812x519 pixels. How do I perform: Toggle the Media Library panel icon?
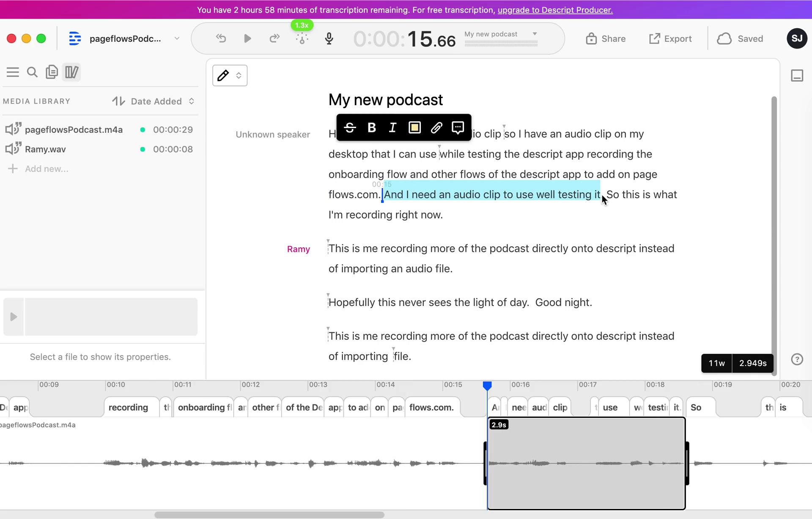pos(71,72)
